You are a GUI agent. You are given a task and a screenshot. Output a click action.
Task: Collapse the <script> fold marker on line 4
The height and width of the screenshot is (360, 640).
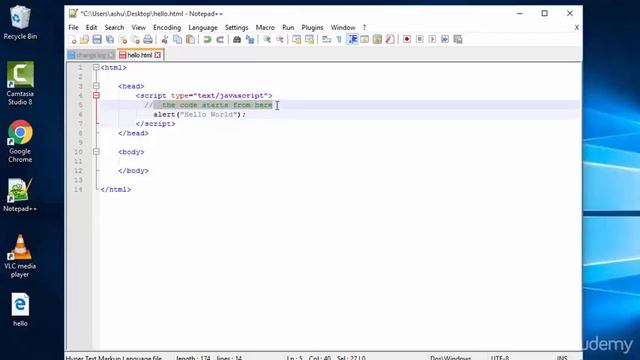tap(96, 95)
